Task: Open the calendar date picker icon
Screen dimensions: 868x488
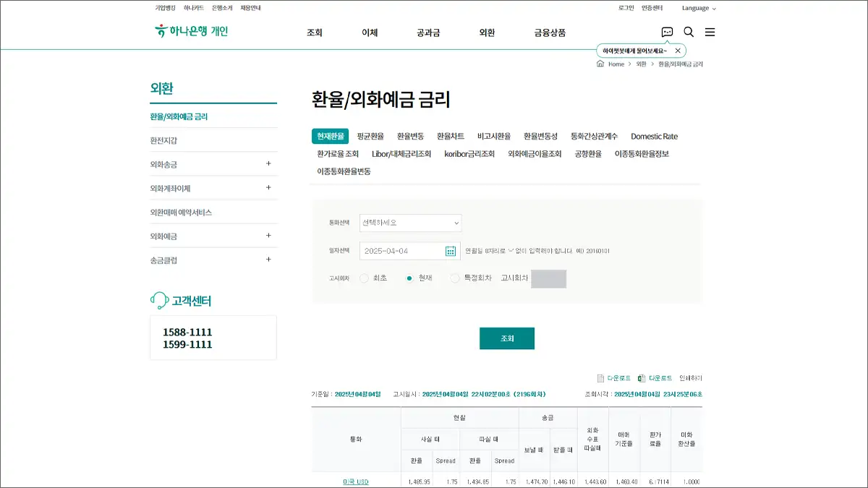Action: pos(449,250)
